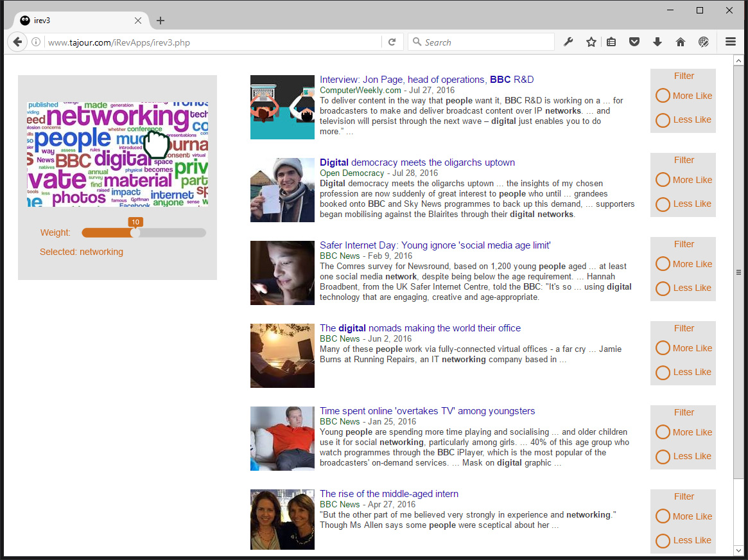Bookmark this page with the star icon

[591, 42]
